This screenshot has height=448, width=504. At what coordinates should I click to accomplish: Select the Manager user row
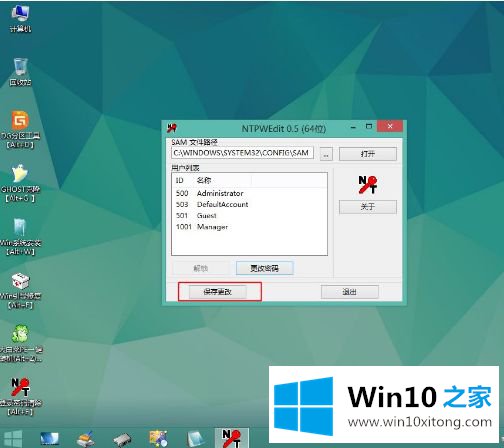pyautogui.click(x=249, y=227)
